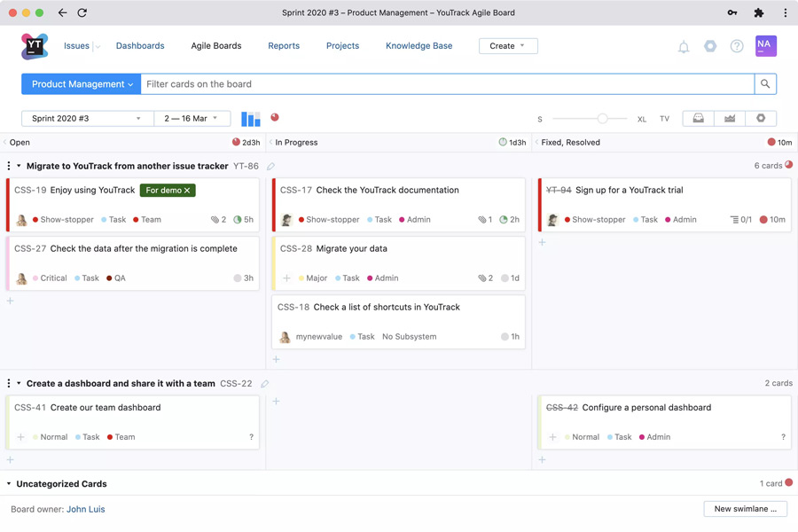The height and width of the screenshot is (532, 798).
Task: Open the Product Management board dropdown
Action: [81, 84]
